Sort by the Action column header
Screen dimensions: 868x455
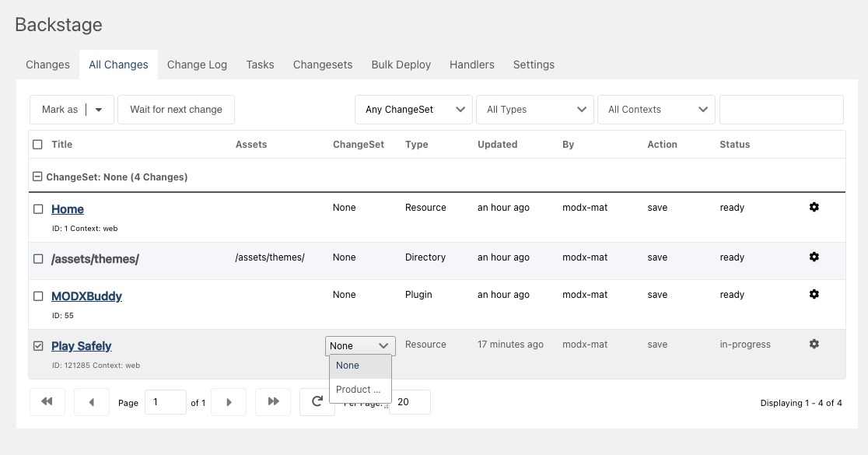662,145
